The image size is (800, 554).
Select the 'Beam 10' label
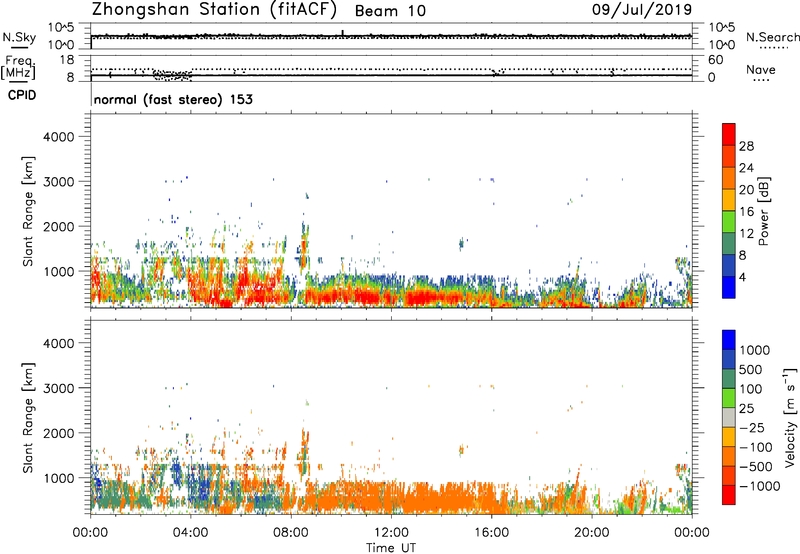tap(390, 11)
